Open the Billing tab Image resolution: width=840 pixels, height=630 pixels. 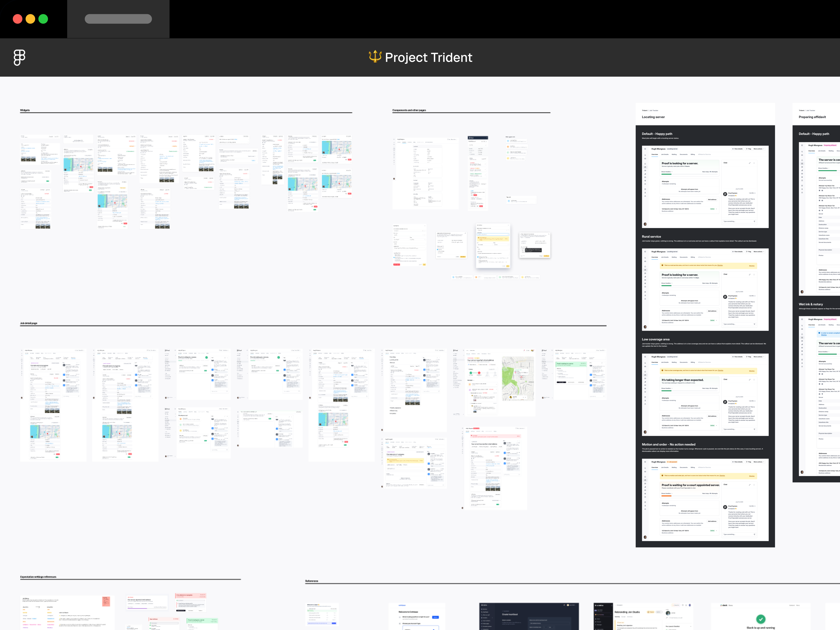coord(693,155)
